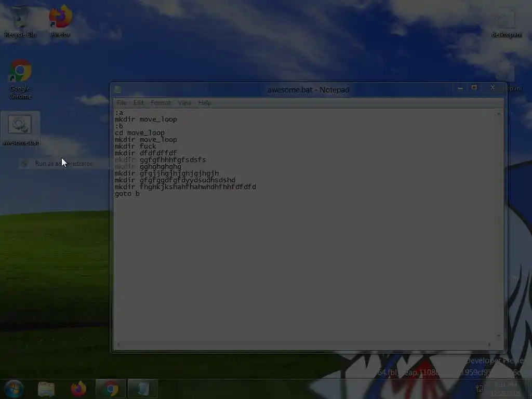Open the Help menu in Notepad
Image resolution: width=532 pixels, height=399 pixels.
205,102
